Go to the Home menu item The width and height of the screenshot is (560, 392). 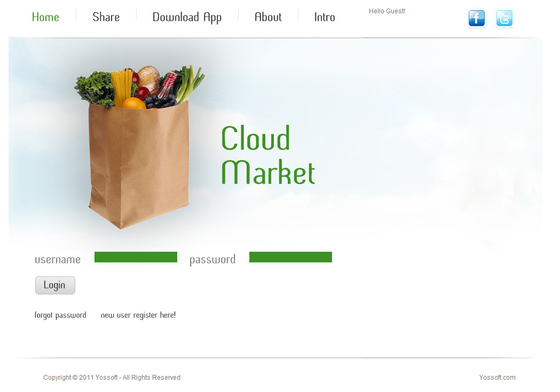tap(45, 17)
